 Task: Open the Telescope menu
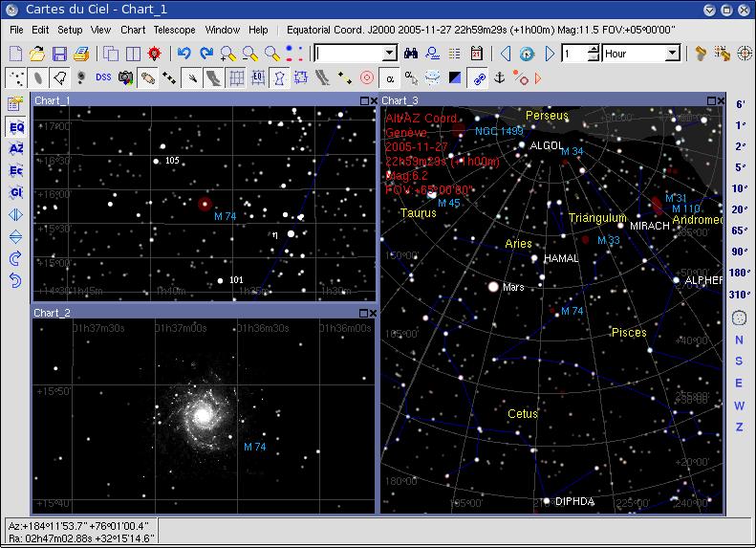coord(174,30)
